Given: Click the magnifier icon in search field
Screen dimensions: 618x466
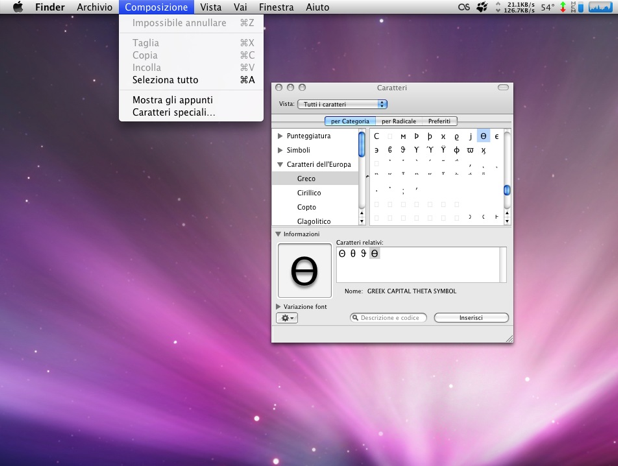Looking at the screenshot, I should click(x=355, y=318).
